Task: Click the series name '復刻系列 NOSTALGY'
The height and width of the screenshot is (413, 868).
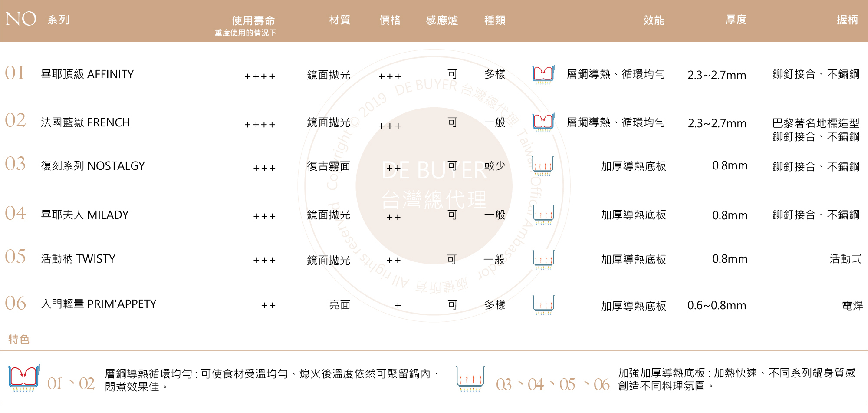Action: click(x=93, y=166)
